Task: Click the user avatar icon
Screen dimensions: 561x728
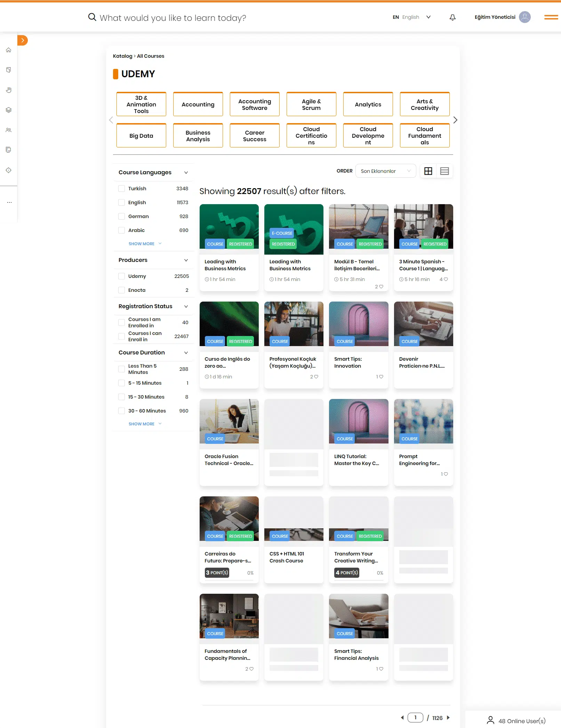Action: pyautogui.click(x=525, y=17)
